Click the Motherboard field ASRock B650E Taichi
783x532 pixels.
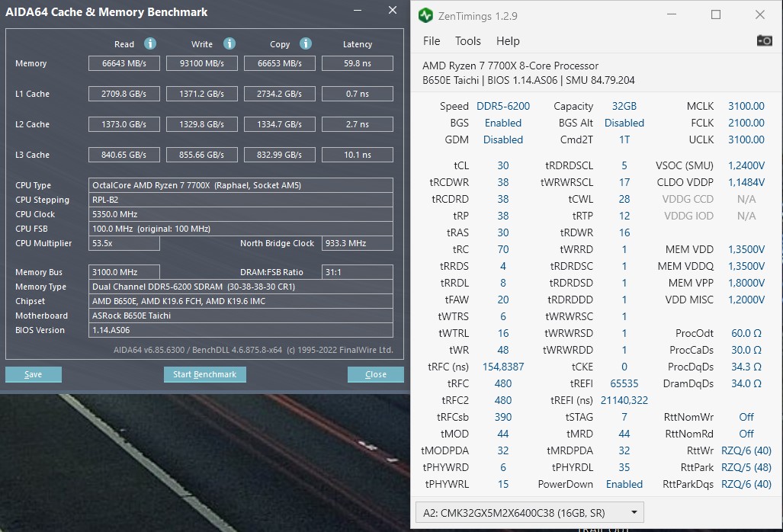click(241, 316)
